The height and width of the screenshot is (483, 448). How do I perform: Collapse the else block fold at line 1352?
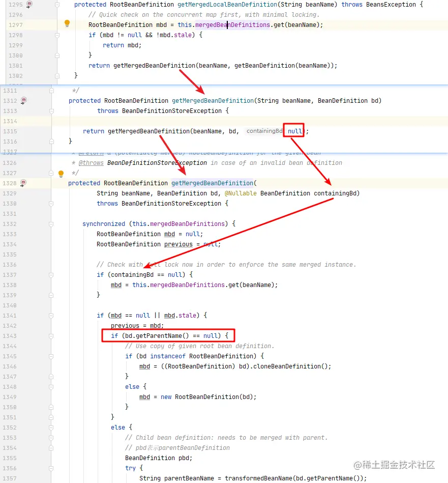click(x=51, y=428)
